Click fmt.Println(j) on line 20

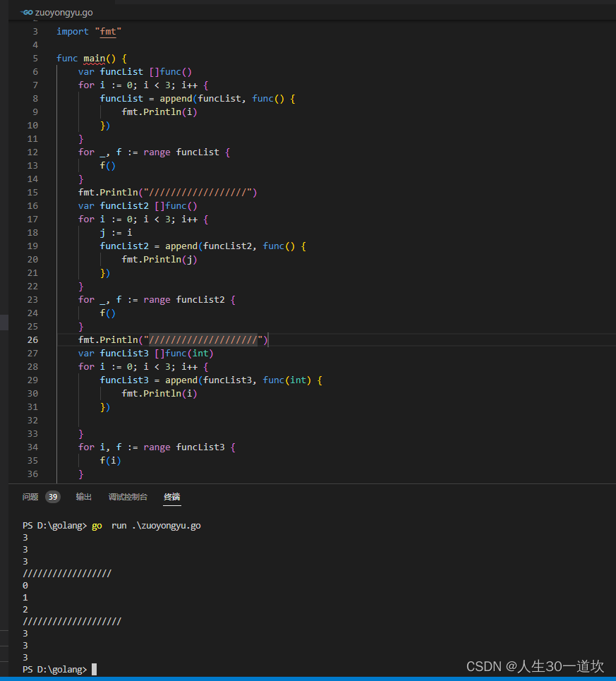click(159, 259)
